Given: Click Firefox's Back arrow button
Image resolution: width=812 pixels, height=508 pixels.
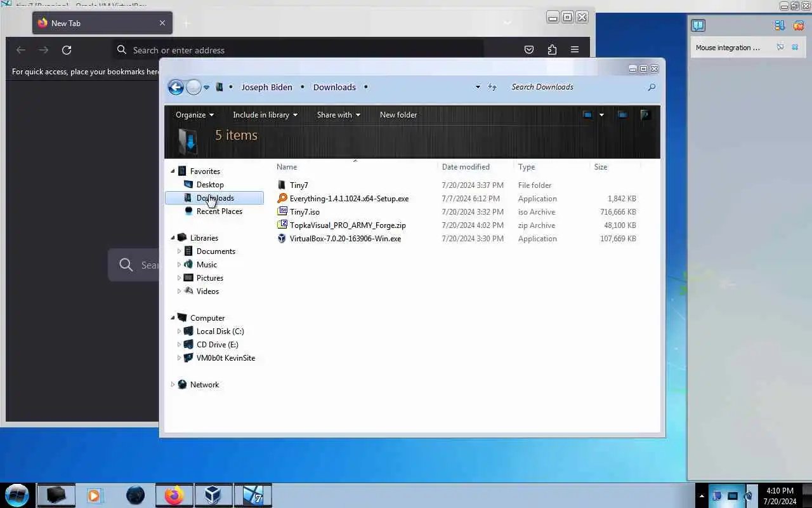Looking at the screenshot, I should pos(21,50).
